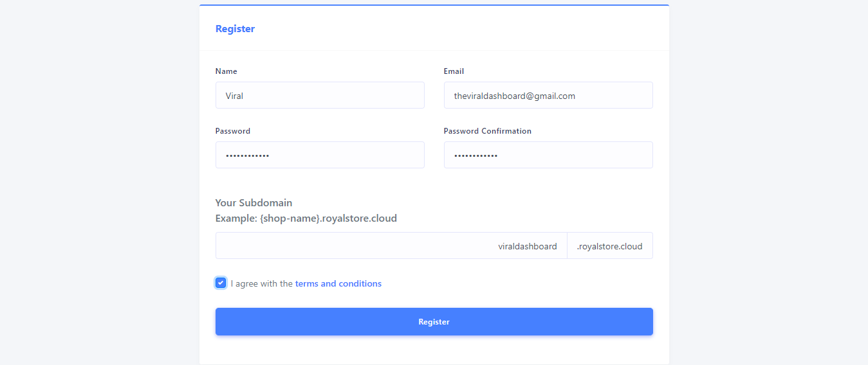Click the blue accent line atop the card
Screen dimensions: 868x365
coord(434,5)
